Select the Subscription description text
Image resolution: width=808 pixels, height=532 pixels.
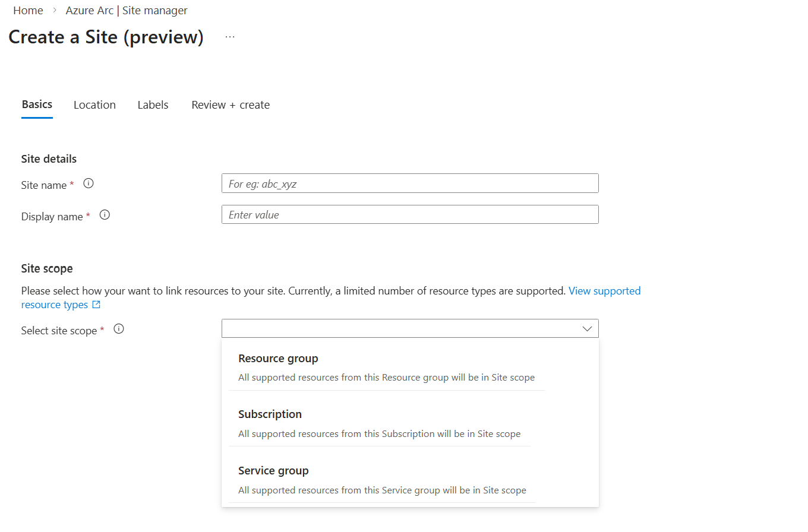click(x=379, y=434)
